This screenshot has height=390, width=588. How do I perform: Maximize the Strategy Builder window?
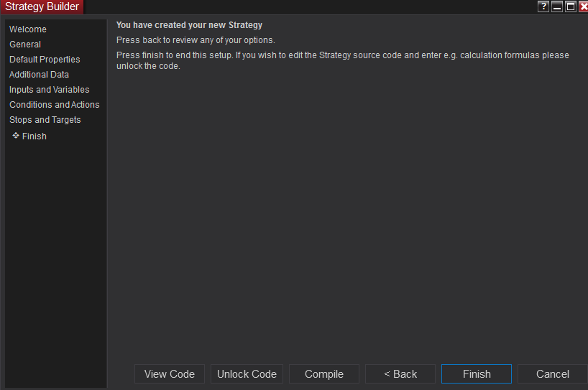(x=570, y=6)
